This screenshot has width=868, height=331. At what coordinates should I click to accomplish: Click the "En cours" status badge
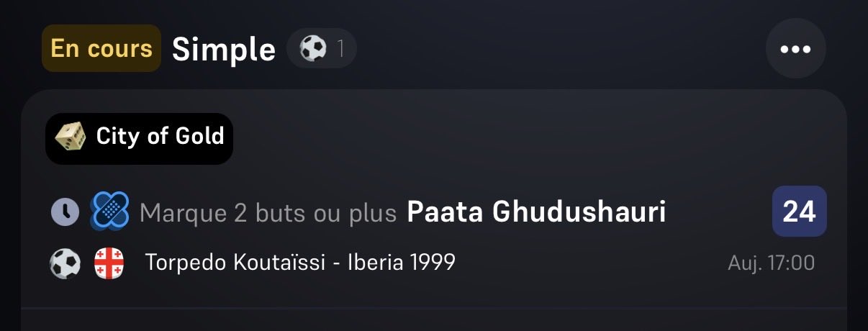pos(101,49)
